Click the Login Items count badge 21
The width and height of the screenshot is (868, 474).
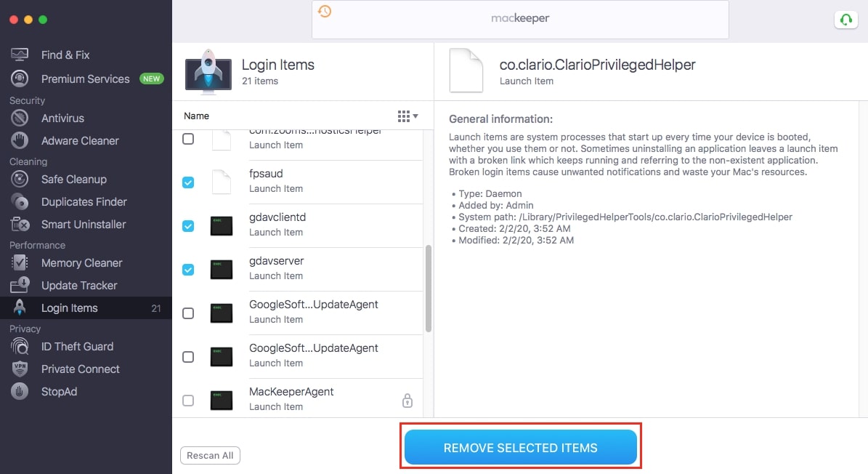tap(156, 308)
